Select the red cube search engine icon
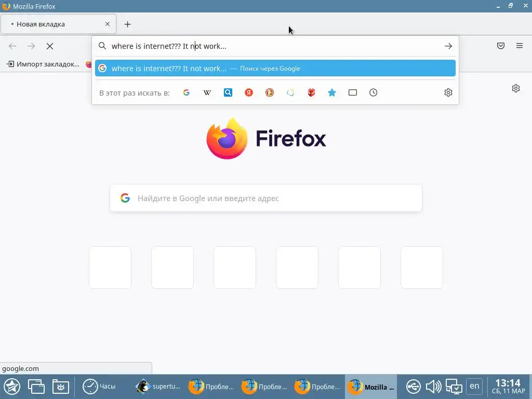The image size is (532, 399). coord(311,92)
